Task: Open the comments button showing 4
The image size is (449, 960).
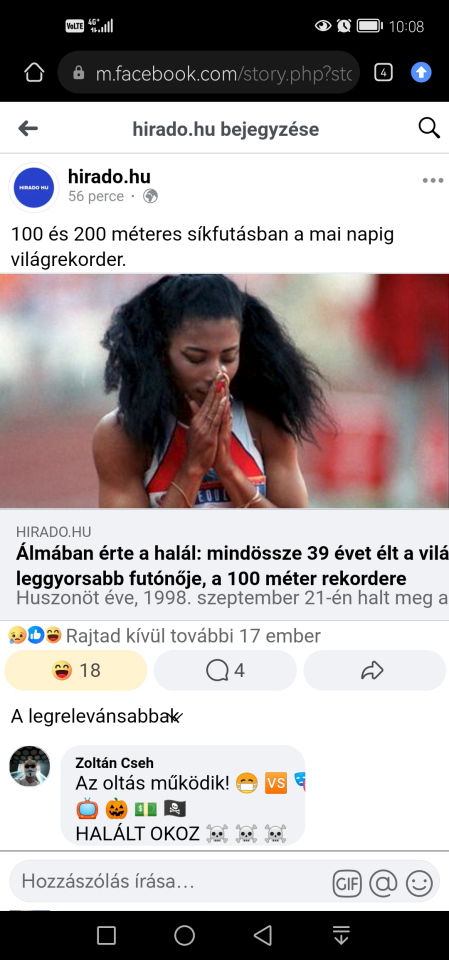Action: click(x=225, y=670)
